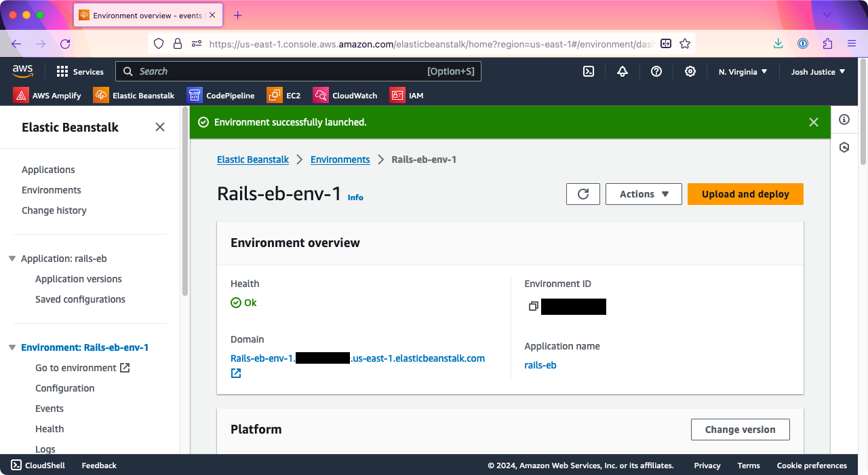
Task: Open CodePipeline favorite shortcut
Action: point(221,95)
